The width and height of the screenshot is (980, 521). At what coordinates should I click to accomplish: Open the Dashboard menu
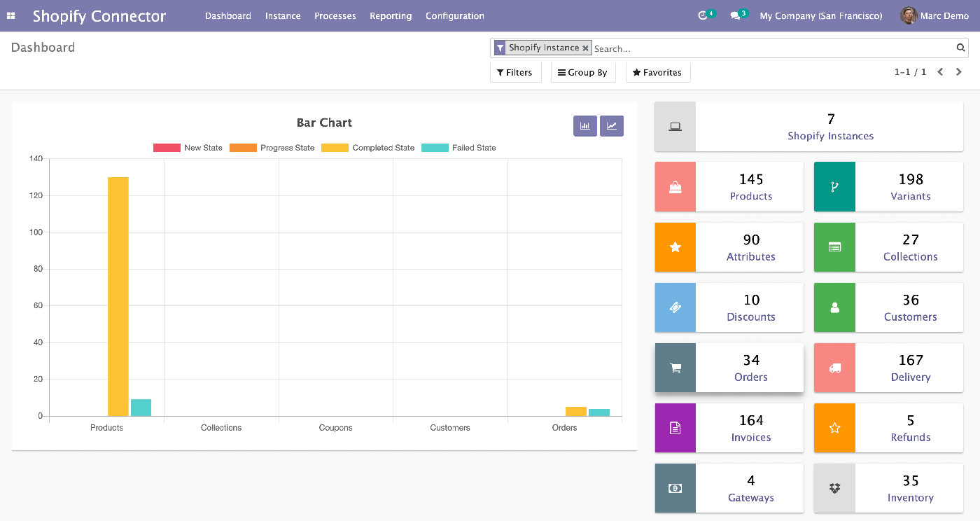pos(228,15)
